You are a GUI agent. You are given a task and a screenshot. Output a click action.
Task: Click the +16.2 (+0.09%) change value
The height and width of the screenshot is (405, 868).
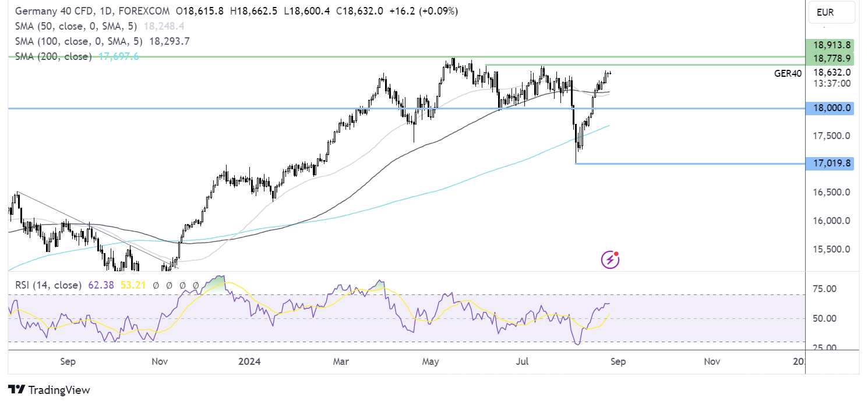tap(425, 12)
